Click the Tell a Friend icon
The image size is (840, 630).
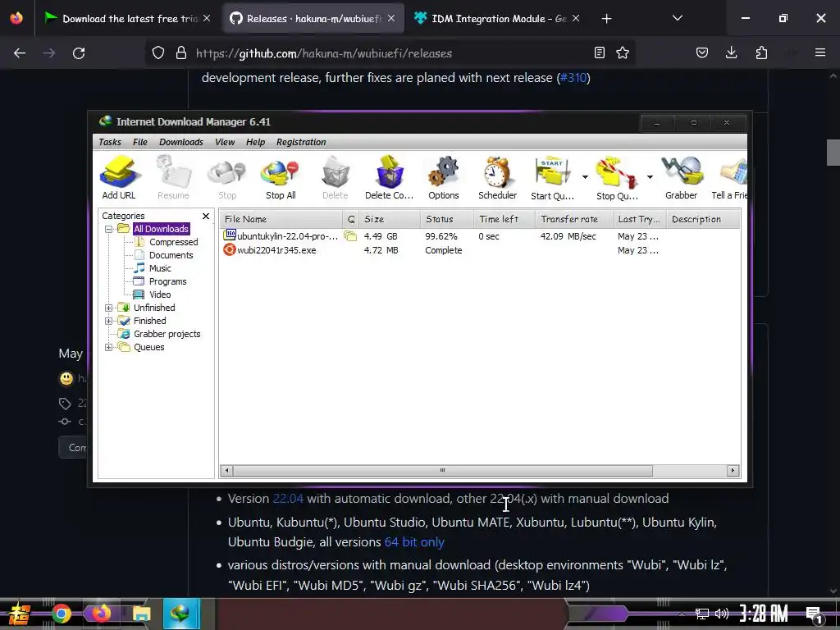point(729,177)
